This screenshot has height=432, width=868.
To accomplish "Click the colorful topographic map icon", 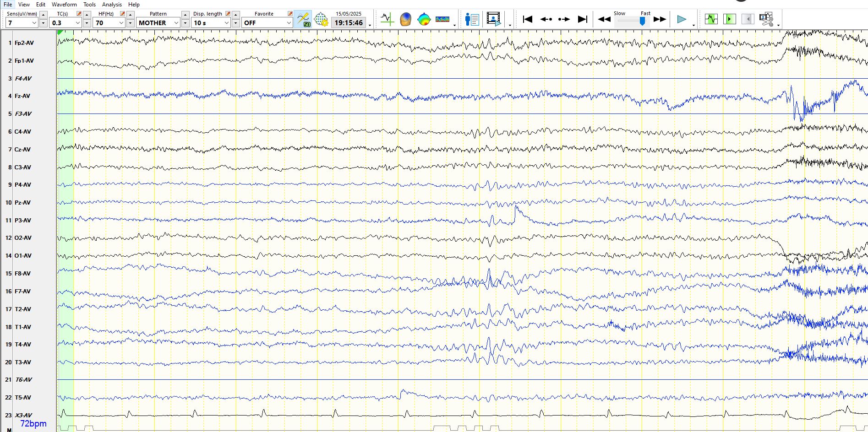I will [424, 20].
